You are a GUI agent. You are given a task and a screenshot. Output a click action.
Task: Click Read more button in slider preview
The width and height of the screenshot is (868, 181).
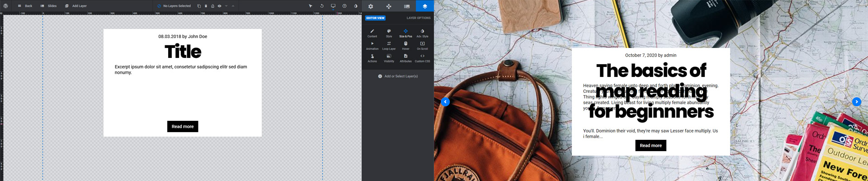[651, 145]
